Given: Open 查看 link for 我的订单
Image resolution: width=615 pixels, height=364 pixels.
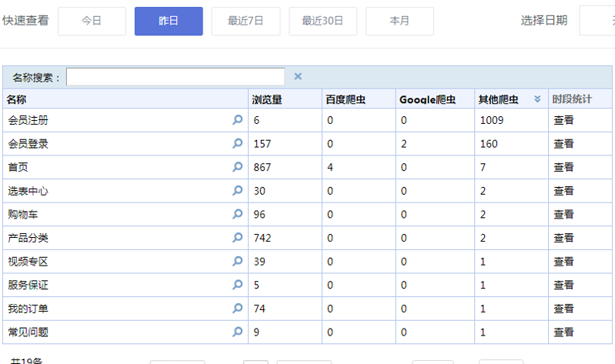Looking at the screenshot, I should point(563,309).
